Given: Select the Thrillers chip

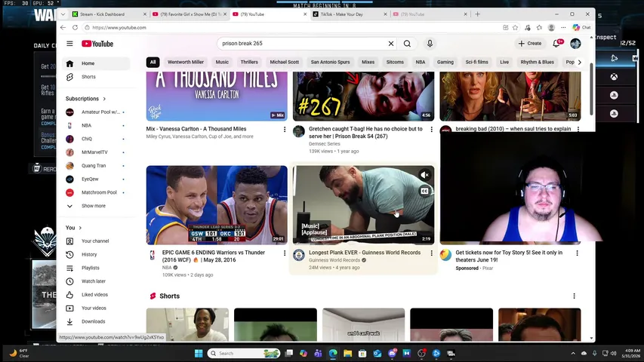Looking at the screenshot, I should (x=249, y=62).
